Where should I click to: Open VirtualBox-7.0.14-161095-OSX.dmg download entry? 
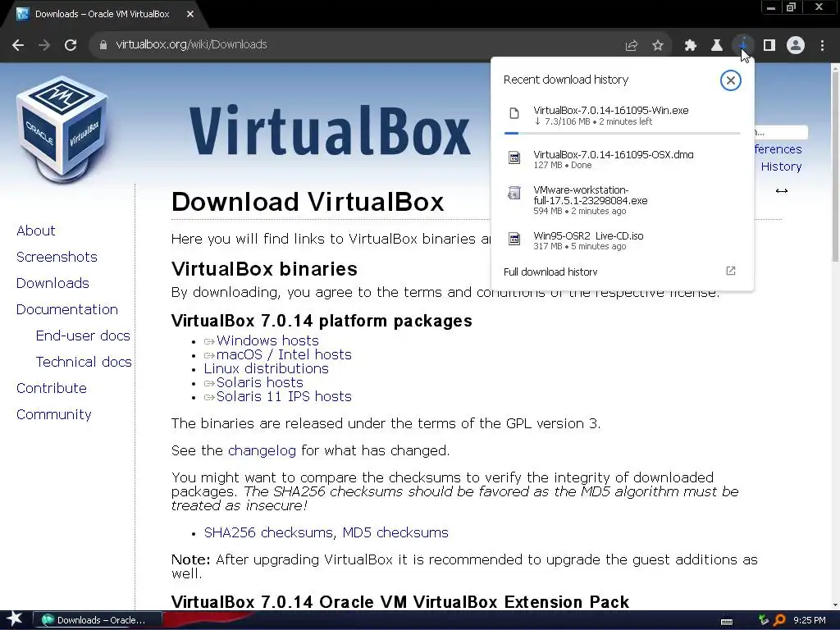click(622, 159)
